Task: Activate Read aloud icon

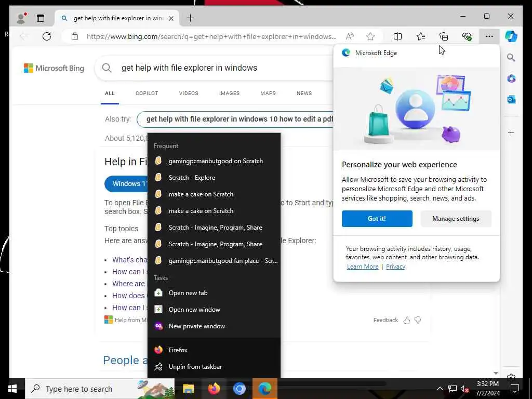Action: point(350,36)
